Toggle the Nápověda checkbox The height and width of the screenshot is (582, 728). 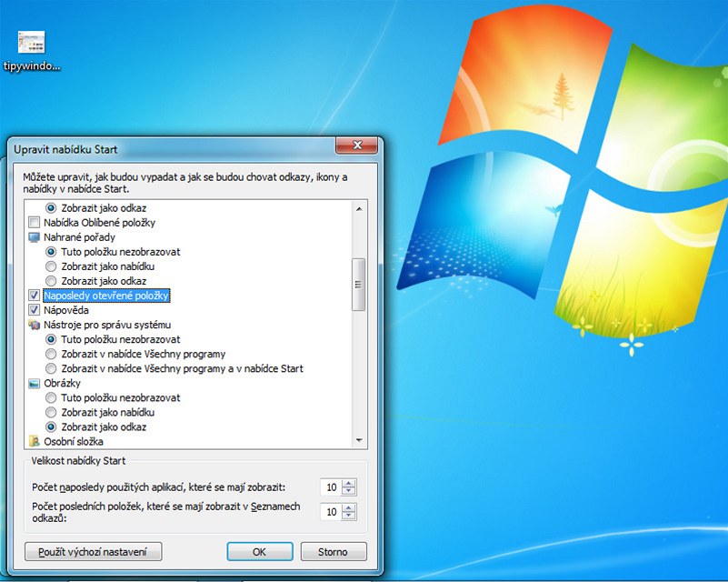pyautogui.click(x=35, y=310)
